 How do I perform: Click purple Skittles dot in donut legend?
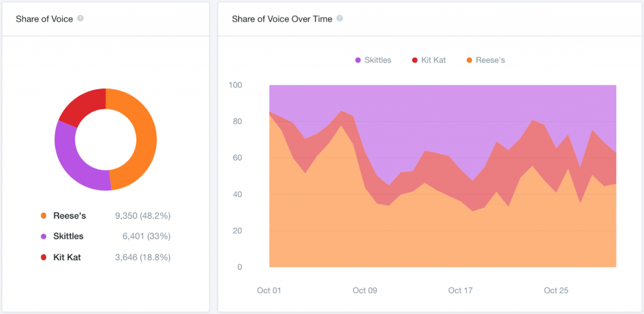pyautogui.click(x=43, y=237)
